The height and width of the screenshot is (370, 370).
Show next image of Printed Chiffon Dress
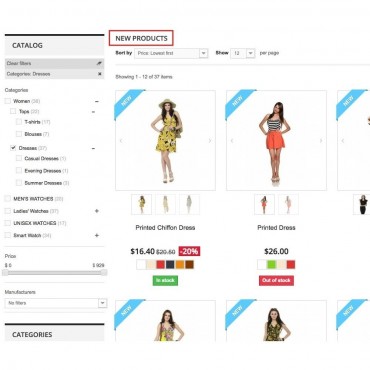click(210, 141)
